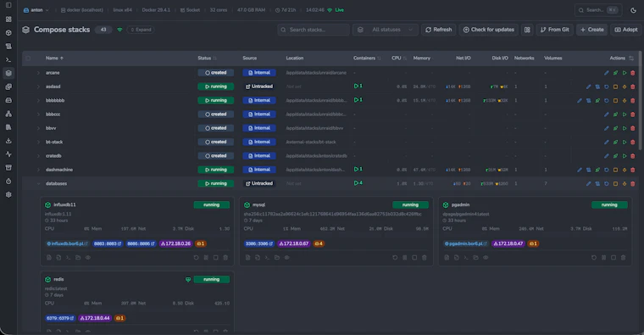This screenshot has width=644, height=335.
Task: Toggle dark mode moon icon
Action: click(633, 10)
